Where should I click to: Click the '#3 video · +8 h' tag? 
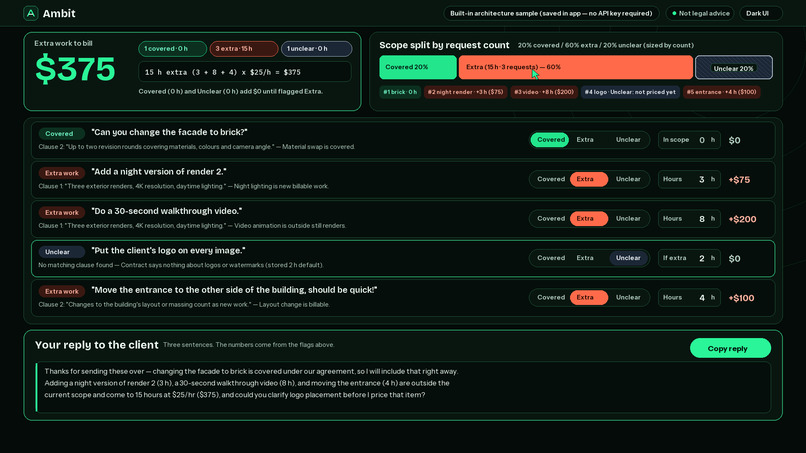pyautogui.click(x=544, y=92)
